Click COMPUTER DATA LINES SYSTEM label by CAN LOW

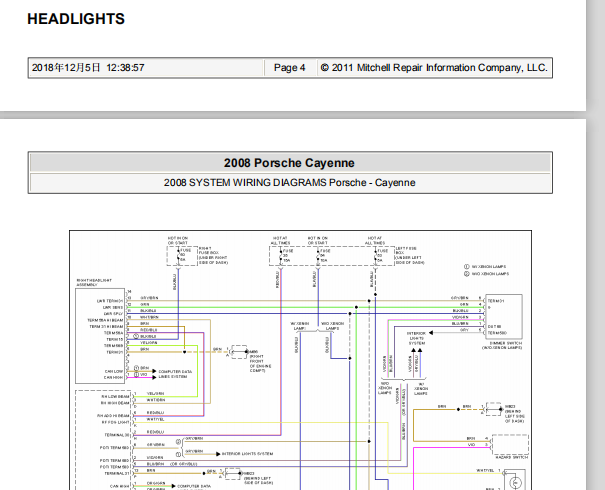(173, 374)
